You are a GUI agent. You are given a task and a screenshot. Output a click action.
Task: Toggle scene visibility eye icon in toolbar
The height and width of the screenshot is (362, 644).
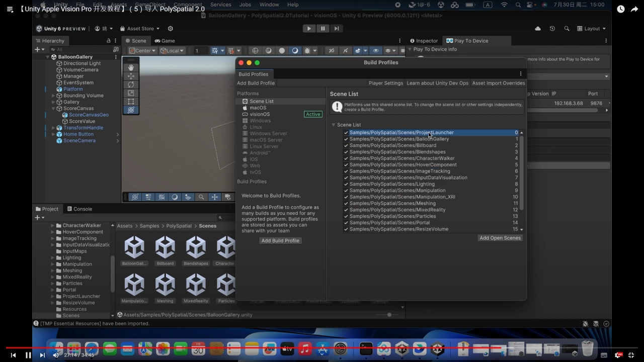pyautogui.click(x=375, y=50)
